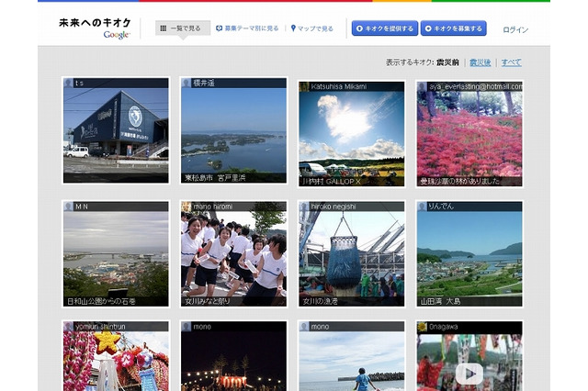Click the avatar icon of りんでん
The image size is (588, 391).
pos(422,207)
